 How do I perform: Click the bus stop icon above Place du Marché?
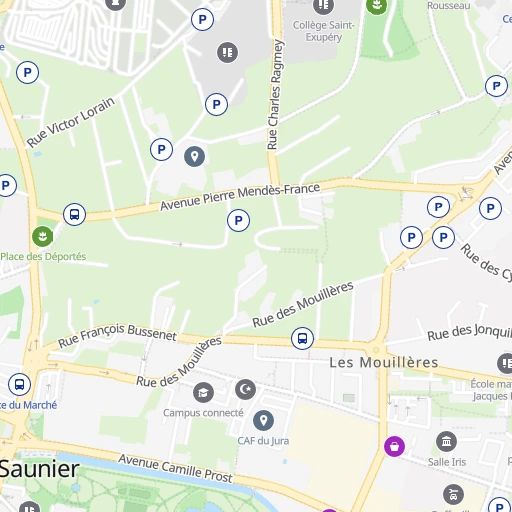point(19,384)
